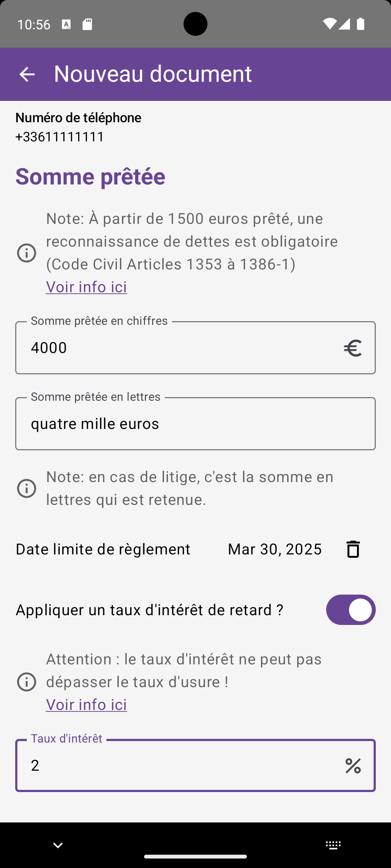The width and height of the screenshot is (391, 868).
Task: Delete the payment deadline with trash icon
Action: (353, 549)
